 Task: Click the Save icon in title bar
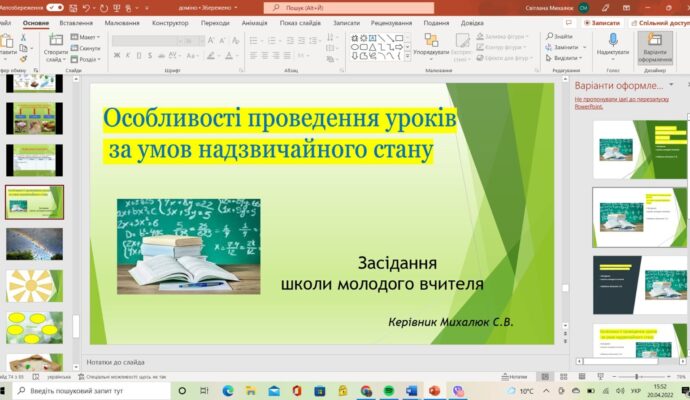[x=73, y=8]
